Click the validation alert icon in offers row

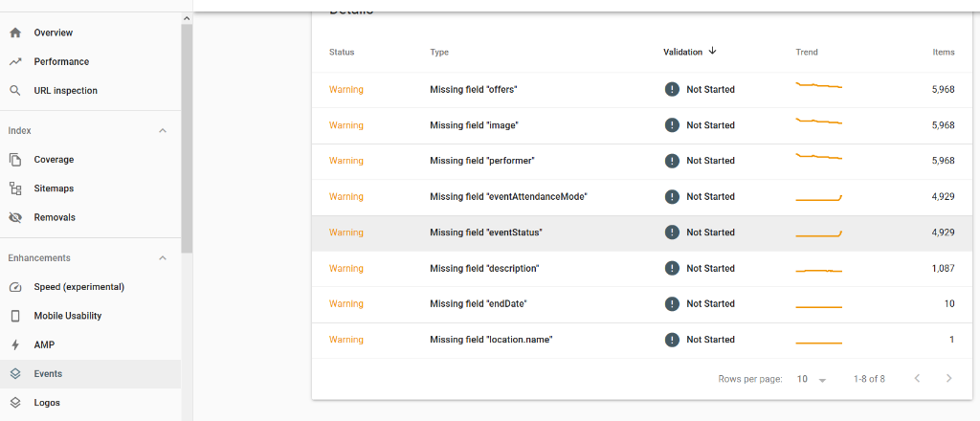pyautogui.click(x=672, y=89)
